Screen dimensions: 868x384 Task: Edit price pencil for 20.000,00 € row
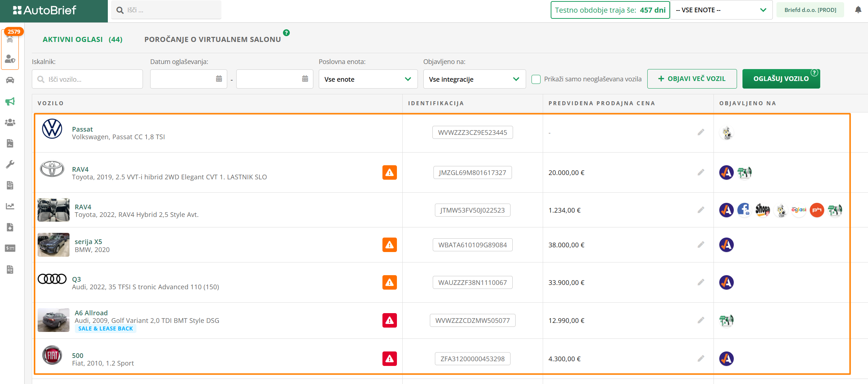point(701,172)
